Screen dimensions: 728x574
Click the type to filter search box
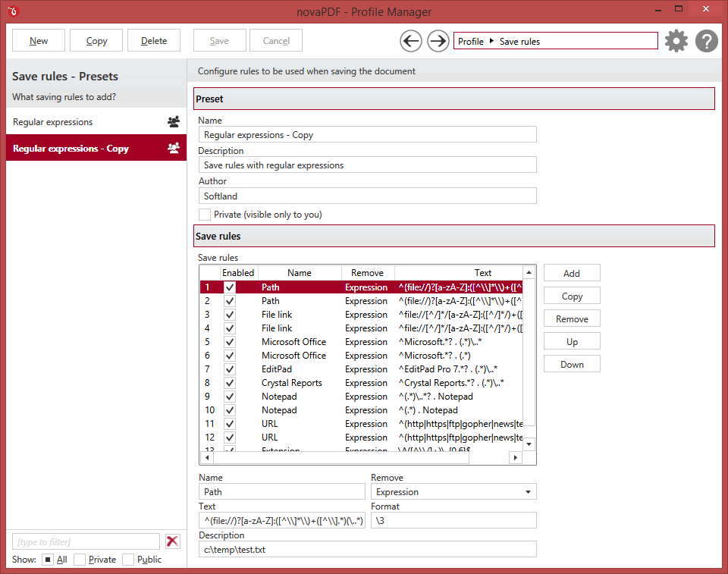point(86,541)
